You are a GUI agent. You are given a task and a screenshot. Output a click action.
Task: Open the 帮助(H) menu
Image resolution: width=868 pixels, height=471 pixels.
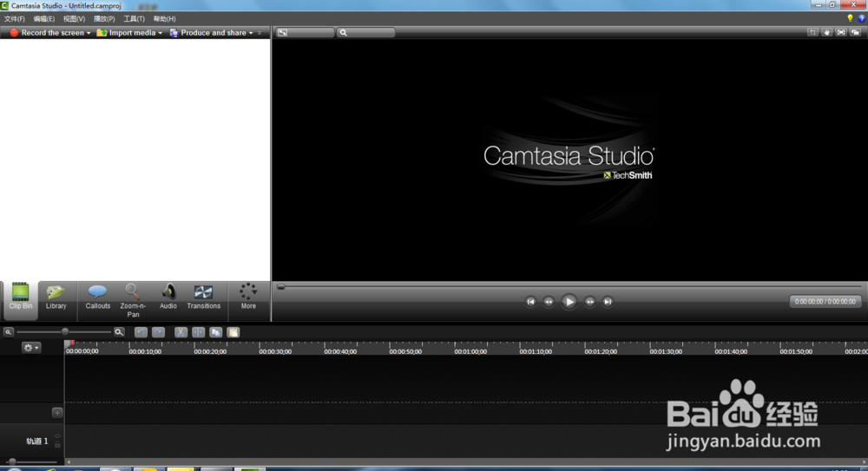[x=164, y=19]
